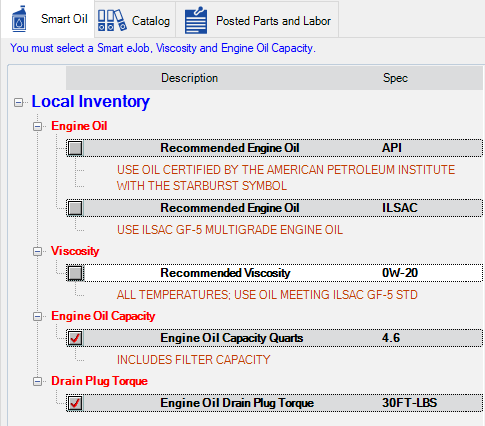Collapse the Engine Oil category node

(x=37, y=126)
